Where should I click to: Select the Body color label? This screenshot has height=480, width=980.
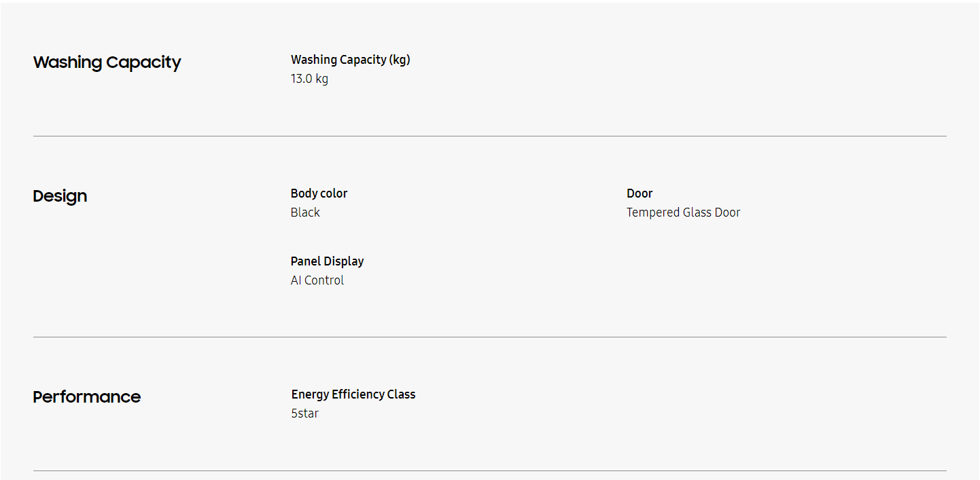coord(319,193)
